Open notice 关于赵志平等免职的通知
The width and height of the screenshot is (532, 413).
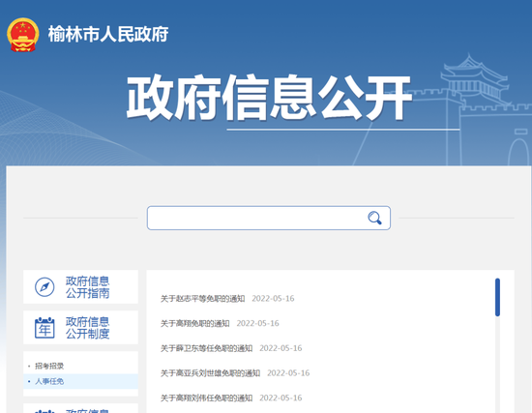tap(202, 298)
